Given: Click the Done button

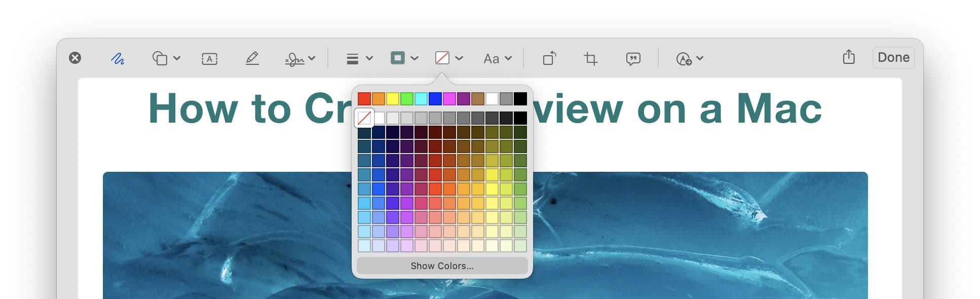Looking at the screenshot, I should tap(893, 57).
